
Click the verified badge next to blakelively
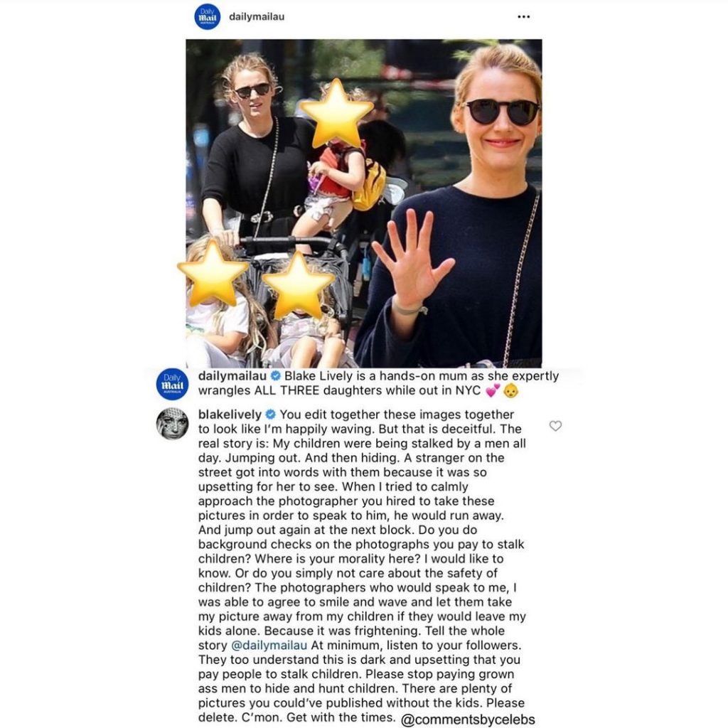coord(271,414)
